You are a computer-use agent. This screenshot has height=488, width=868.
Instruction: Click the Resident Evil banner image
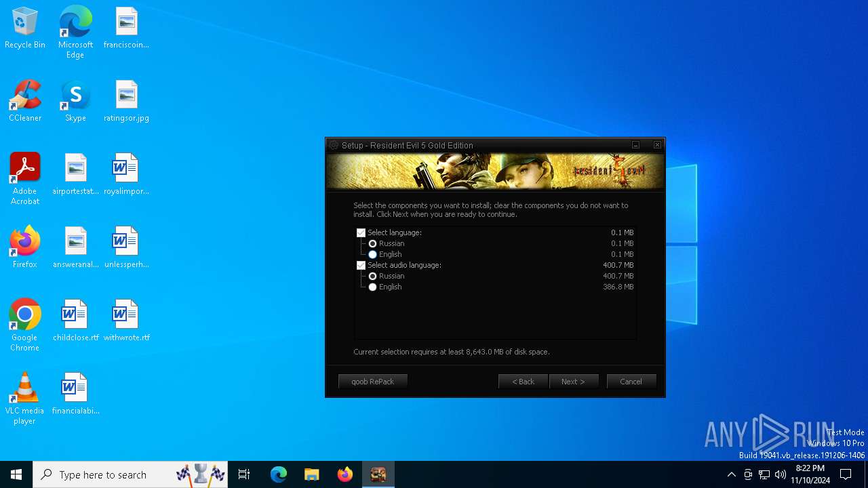495,171
